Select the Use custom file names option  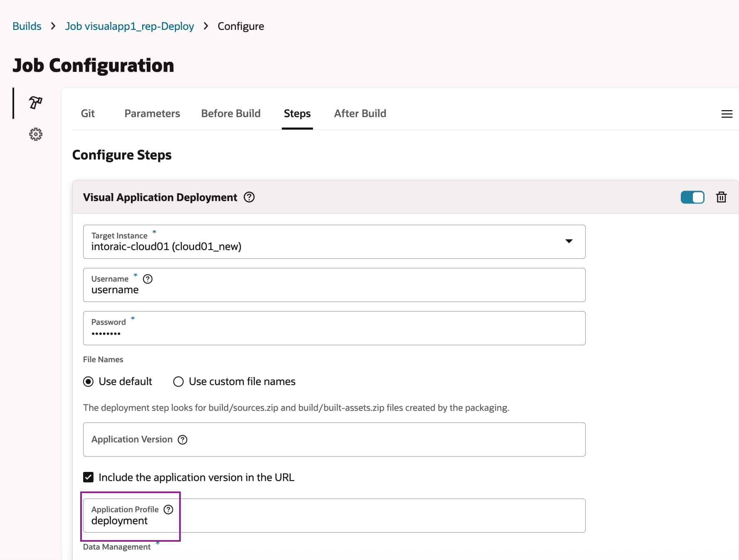(x=178, y=381)
